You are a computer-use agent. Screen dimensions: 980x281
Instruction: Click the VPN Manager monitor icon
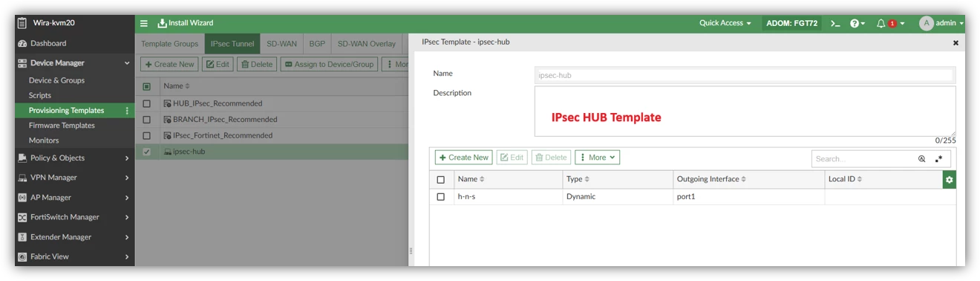[x=22, y=178]
